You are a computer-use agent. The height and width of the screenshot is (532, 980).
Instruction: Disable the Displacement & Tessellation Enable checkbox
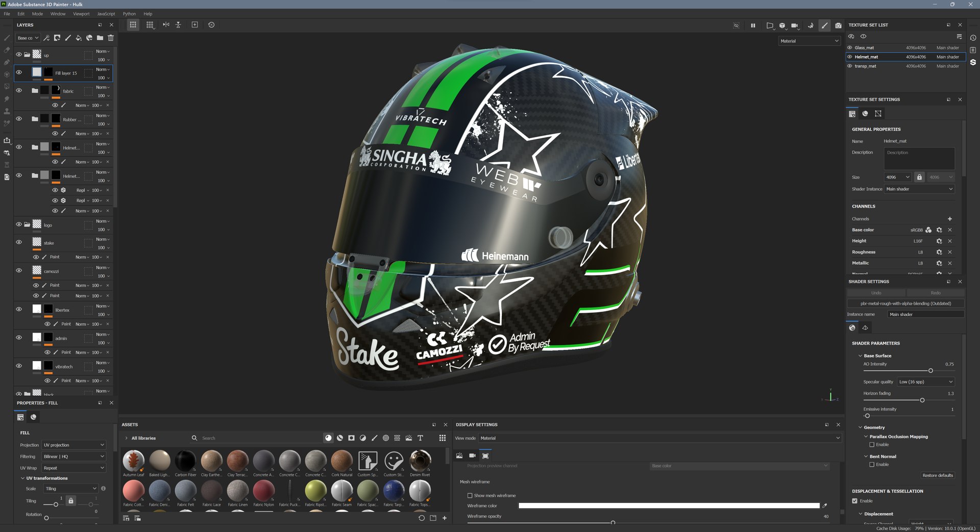coord(854,501)
